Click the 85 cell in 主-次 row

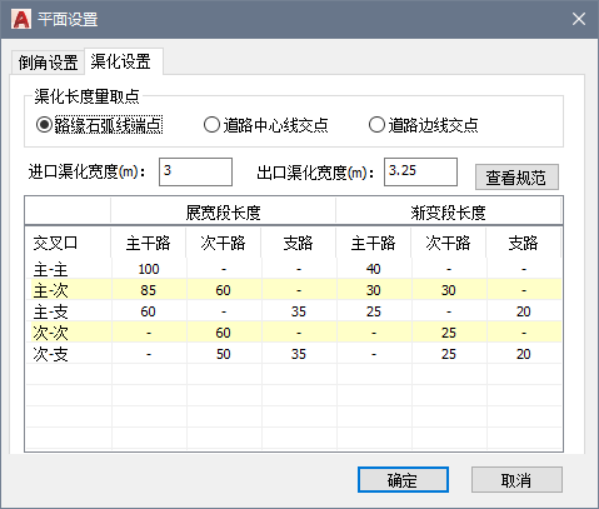[148, 290]
